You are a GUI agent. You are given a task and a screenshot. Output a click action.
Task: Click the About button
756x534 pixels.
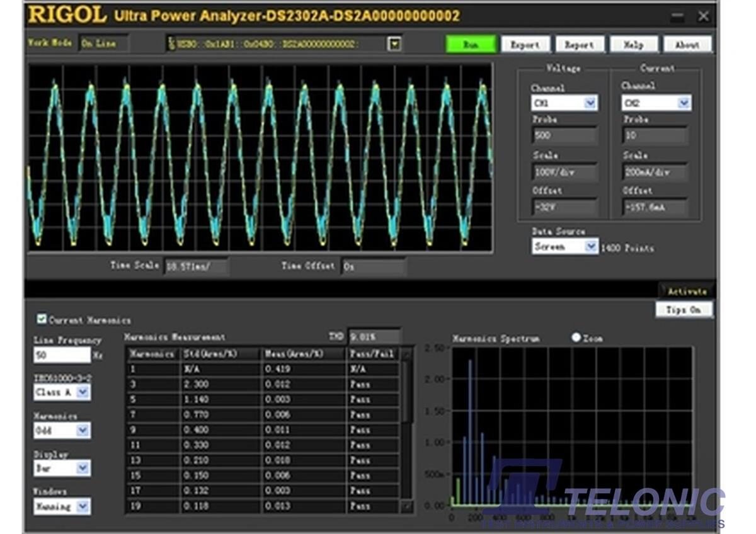(688, 45)
